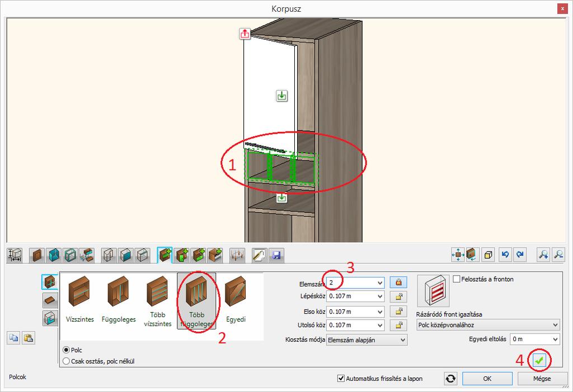573x392 pixels.
Task: Select the wooden panel material icon
Action: (37, 255)
